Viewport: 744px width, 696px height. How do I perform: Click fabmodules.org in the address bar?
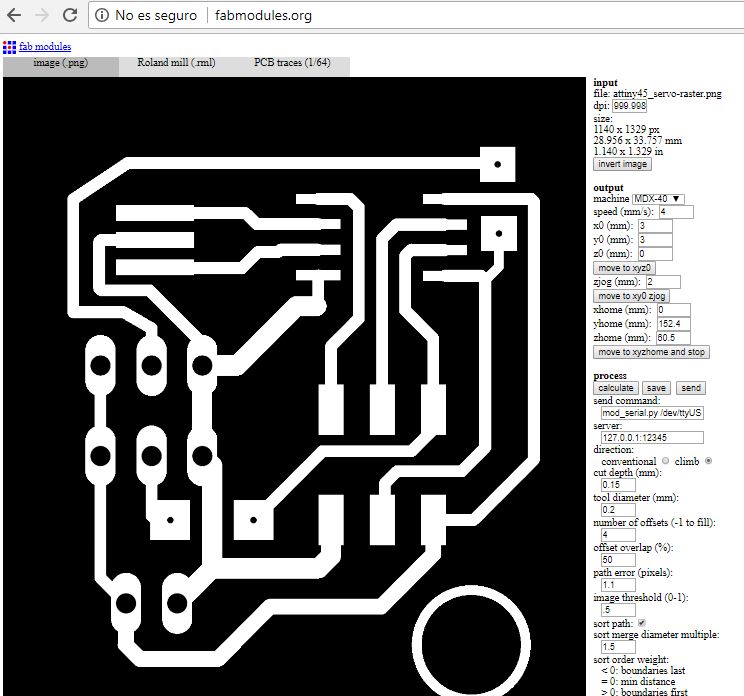pos(263,15)
